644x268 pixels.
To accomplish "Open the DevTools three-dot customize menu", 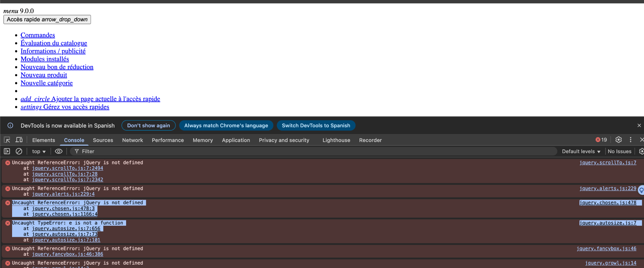I will (631, 140).
